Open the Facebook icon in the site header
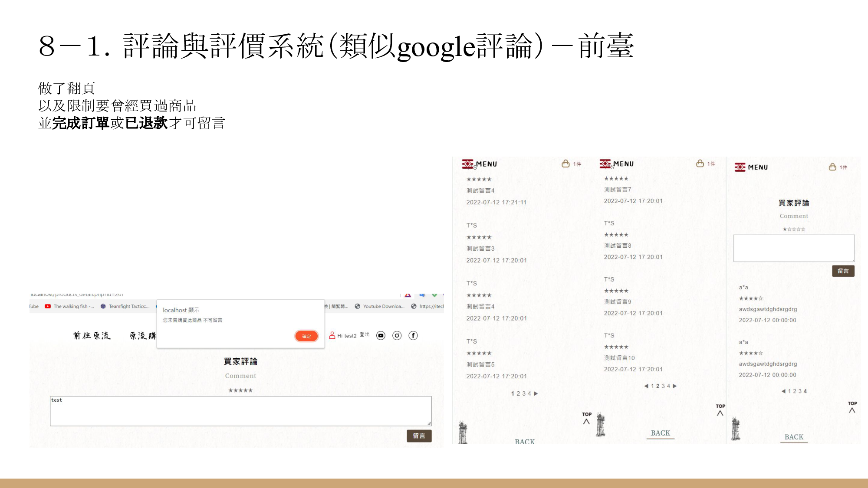The height and width of the screenshot is (488, 868). [412, 335]
